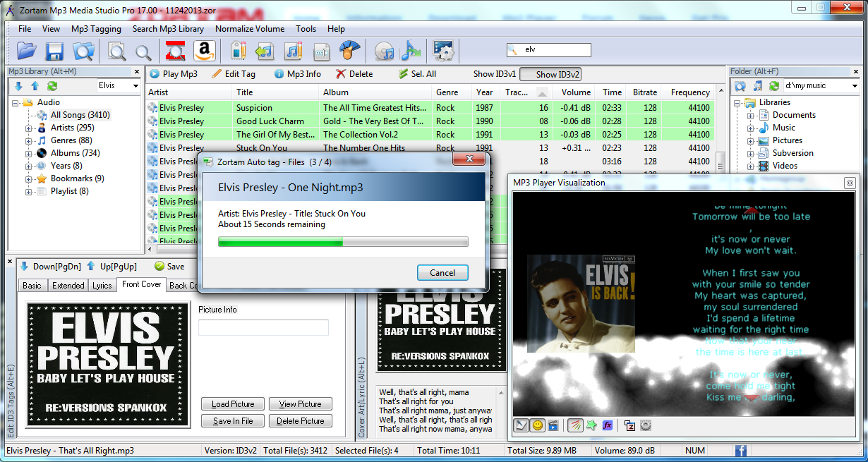The width and height of the screenshot is (868, 462).
Task: Expand the Genres (88) tree node
Action: [x=29, y=141]
